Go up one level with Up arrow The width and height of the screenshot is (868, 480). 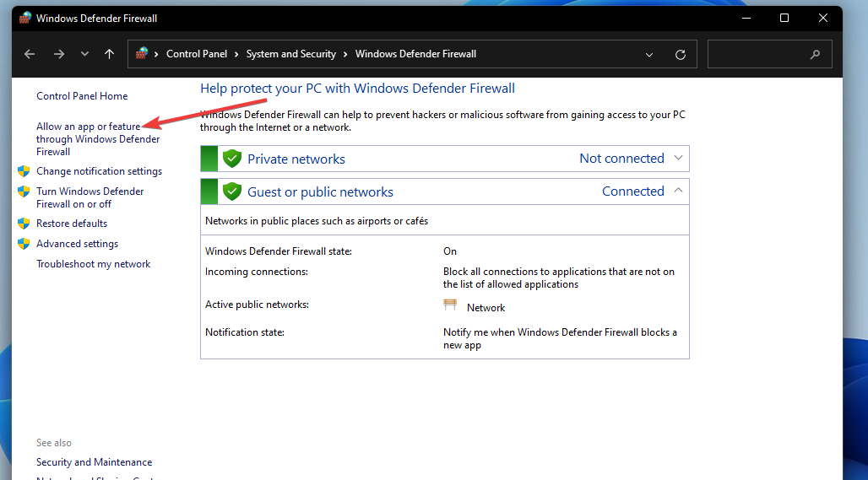pos(109,54)
